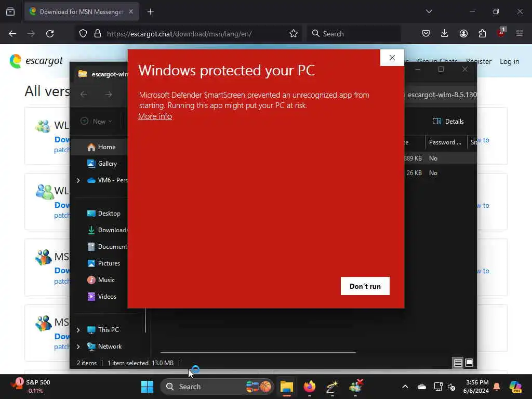Select the Download for MSN Messenger tab

click(x=82, y=12)
